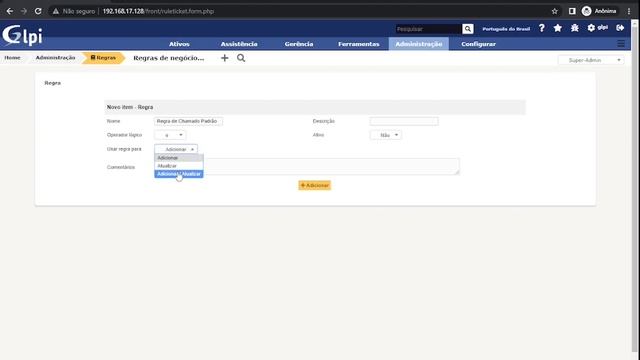Go to Home breadcrumb
Screen dimensions: 640x360
point(12,58)
